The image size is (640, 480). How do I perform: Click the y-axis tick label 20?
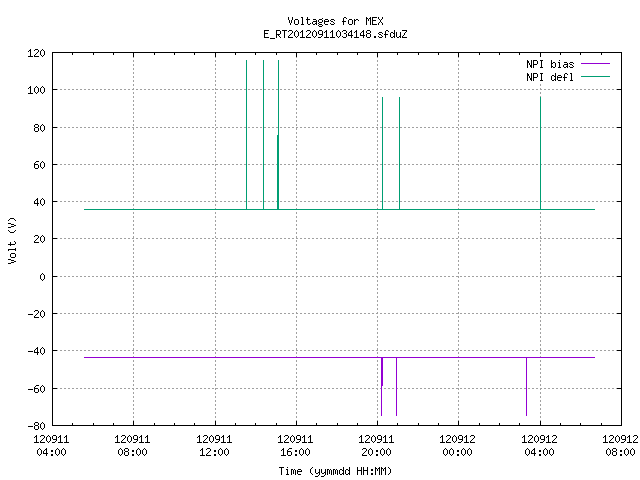click(x=39, y=239)
